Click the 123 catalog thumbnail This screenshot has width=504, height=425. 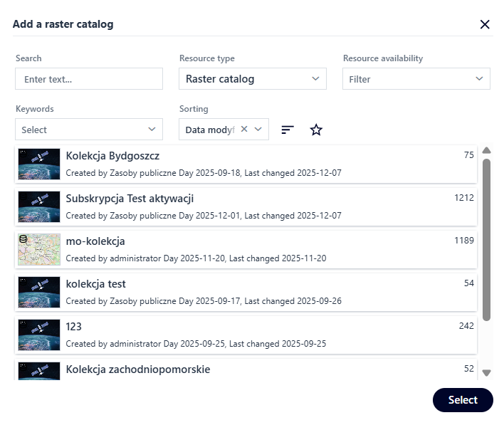click(39, 335)
